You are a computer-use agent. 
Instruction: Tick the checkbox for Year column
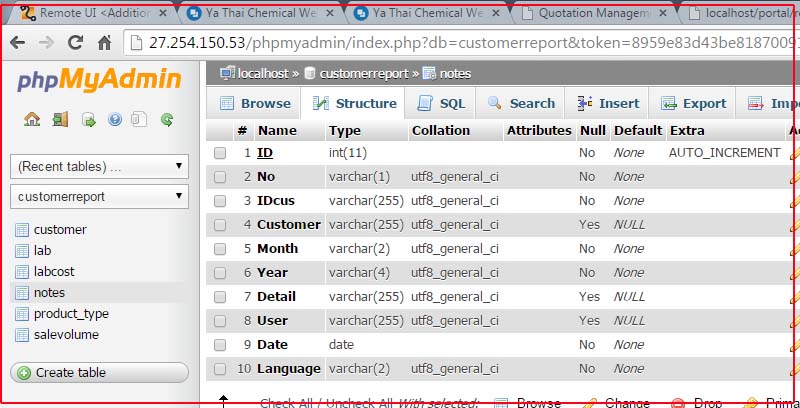click(220, 273)
